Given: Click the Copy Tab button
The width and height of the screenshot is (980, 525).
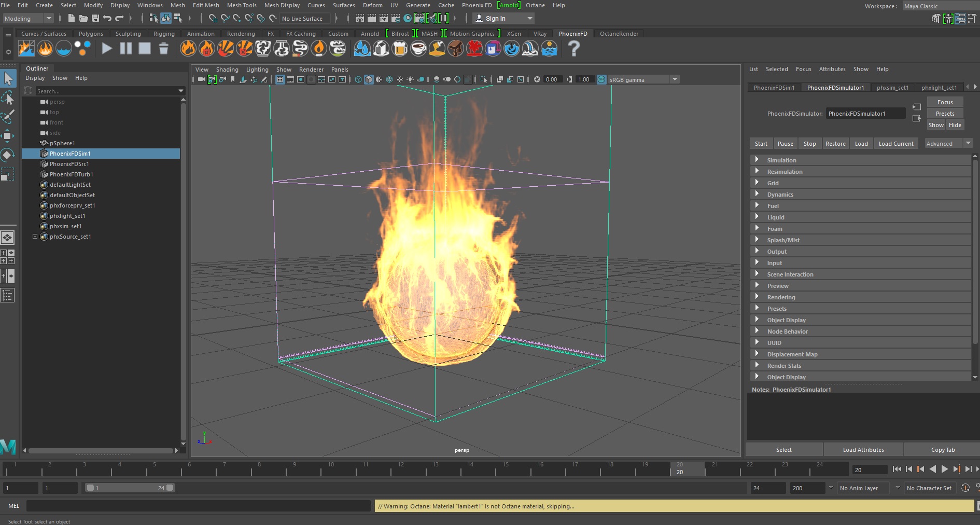Looking at the screenshot, I should click(943, 450).
